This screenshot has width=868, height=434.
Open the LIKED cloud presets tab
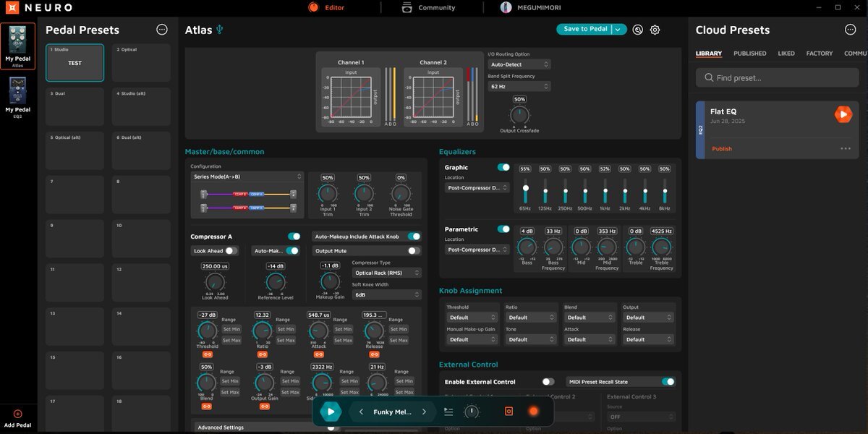point(786,54)
